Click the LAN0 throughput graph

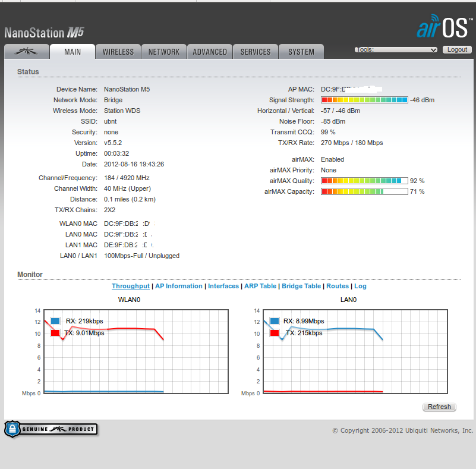point(355,351)
